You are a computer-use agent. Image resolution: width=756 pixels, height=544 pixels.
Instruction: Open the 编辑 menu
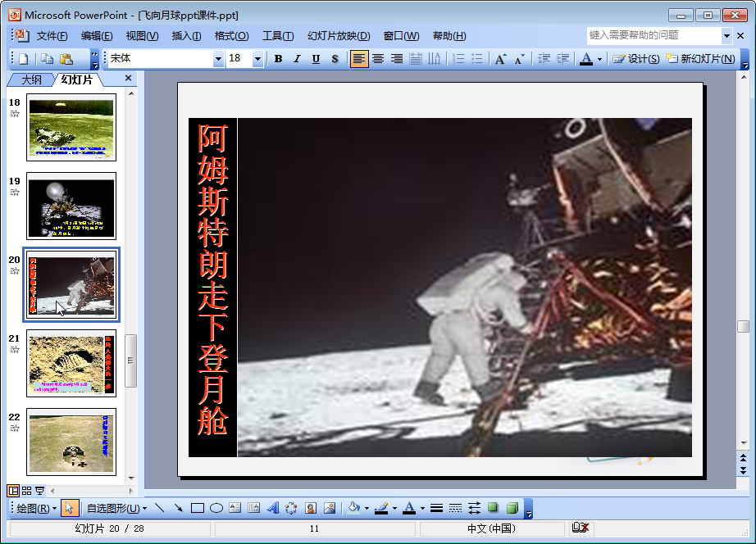coord(97,36)
